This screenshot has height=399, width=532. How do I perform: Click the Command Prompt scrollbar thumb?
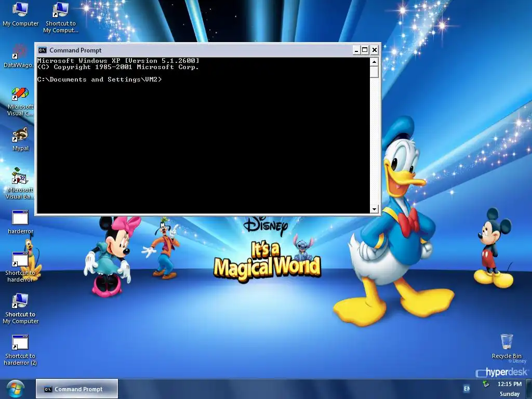[374, 72]
